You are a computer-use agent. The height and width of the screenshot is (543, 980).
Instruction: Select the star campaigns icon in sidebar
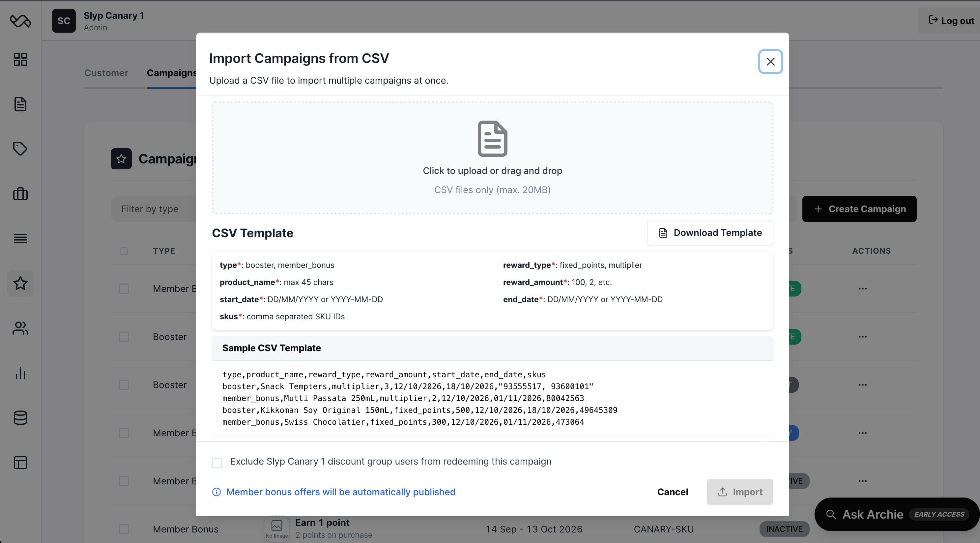[20, 283]
